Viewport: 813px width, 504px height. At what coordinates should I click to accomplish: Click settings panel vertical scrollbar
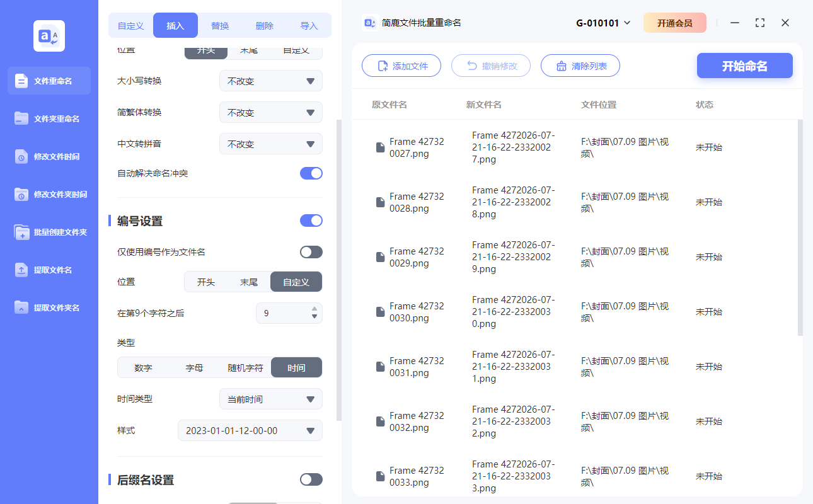coord(339,270)
